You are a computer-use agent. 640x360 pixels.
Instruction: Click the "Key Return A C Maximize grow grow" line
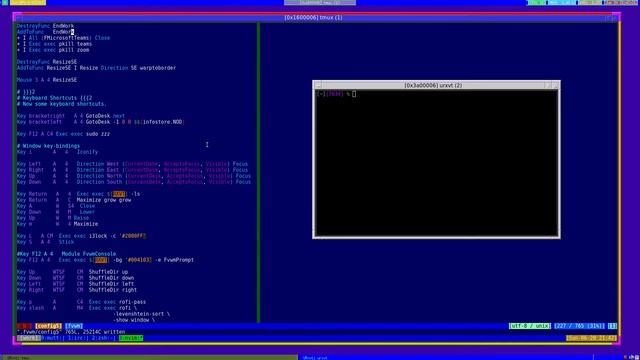[74, 200]
